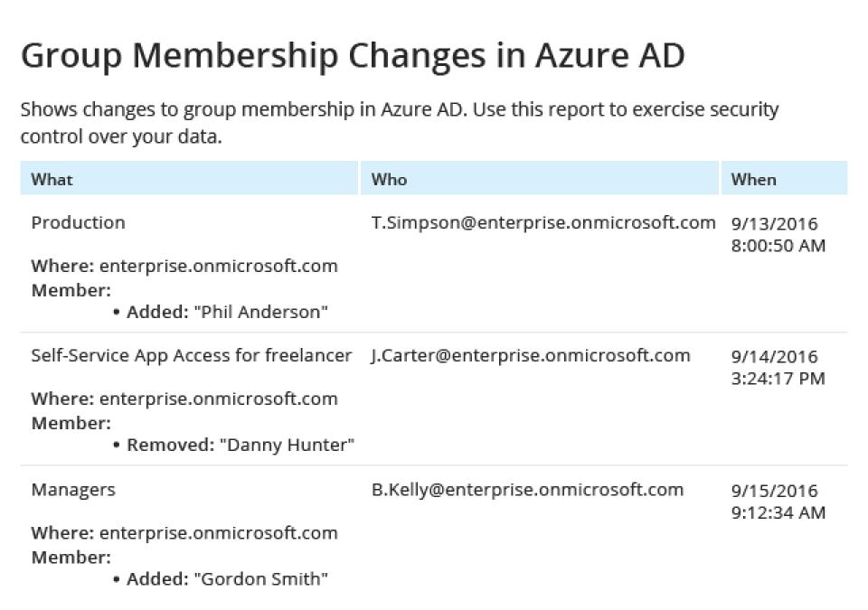
Task: Select the 9/15/2016 9:12:34 AM timestamp
Action: 778,502
